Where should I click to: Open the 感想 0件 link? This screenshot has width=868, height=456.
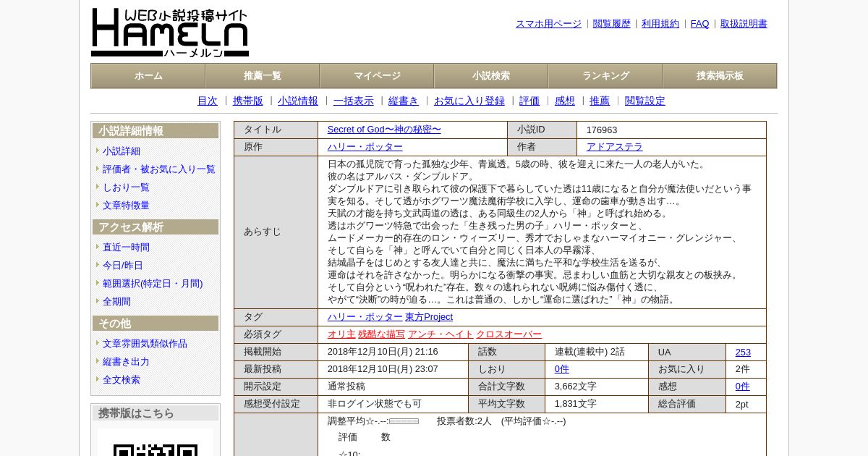point(743,387)
